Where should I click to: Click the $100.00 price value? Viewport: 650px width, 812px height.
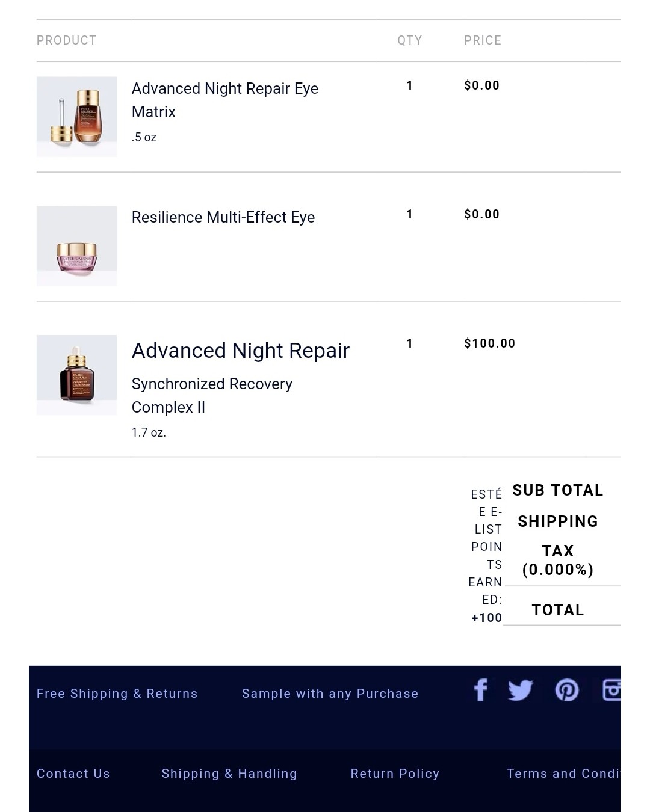tap(489, 343)
